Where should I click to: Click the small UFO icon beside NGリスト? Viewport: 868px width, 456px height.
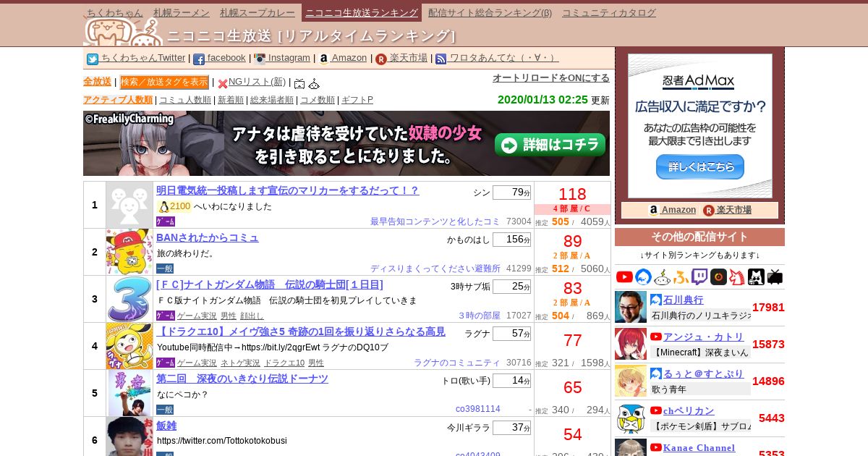coord(314,83)
